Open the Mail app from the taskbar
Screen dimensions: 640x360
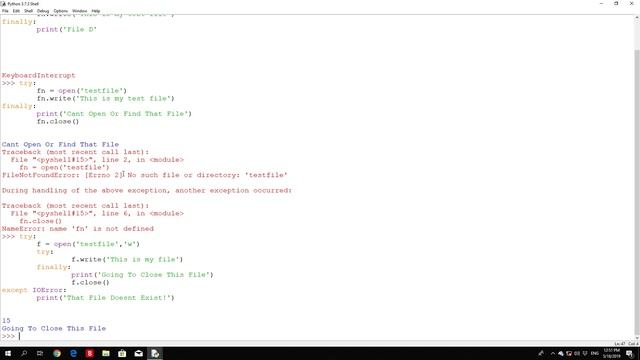(x=139, y=353)
